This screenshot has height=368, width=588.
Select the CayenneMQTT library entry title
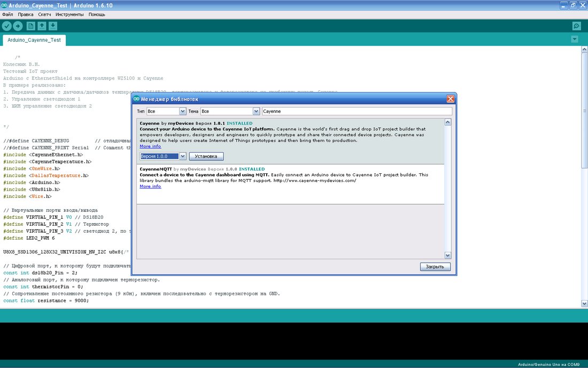click(x=156, y=169)
